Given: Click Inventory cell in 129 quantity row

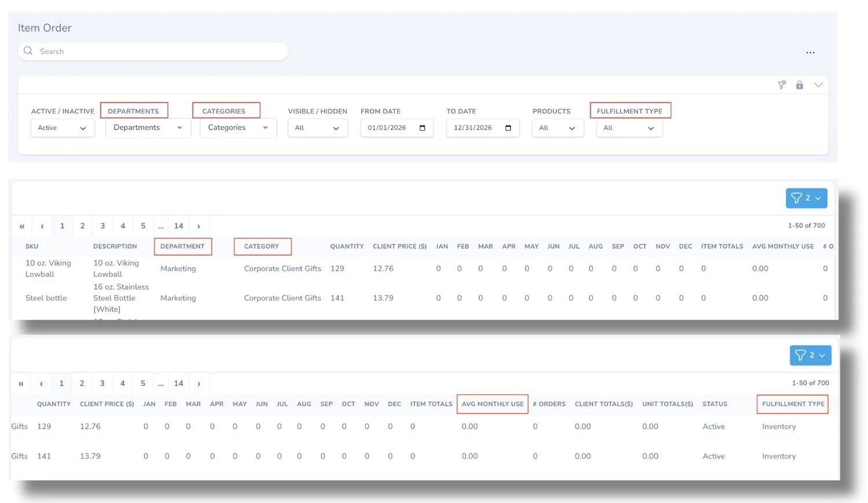Looking at the screenshot, I should click(x=779, y=427).
